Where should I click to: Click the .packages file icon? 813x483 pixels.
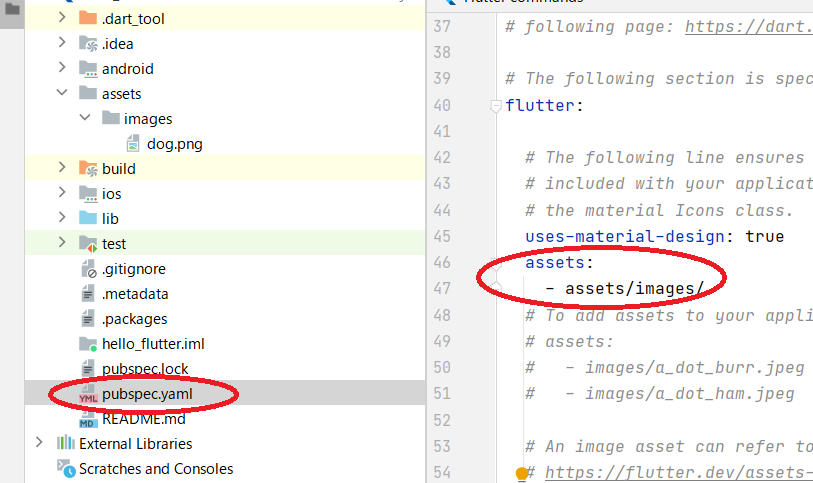(88, 318)
